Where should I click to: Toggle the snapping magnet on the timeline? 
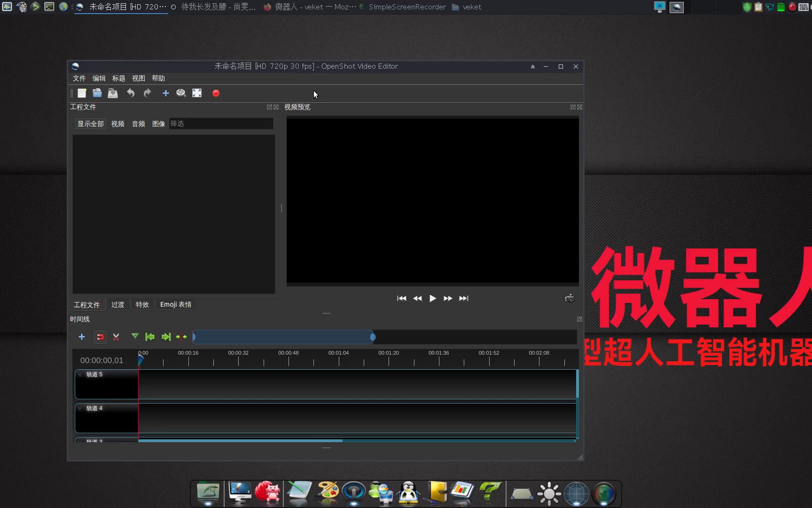[x=100, y=337]
